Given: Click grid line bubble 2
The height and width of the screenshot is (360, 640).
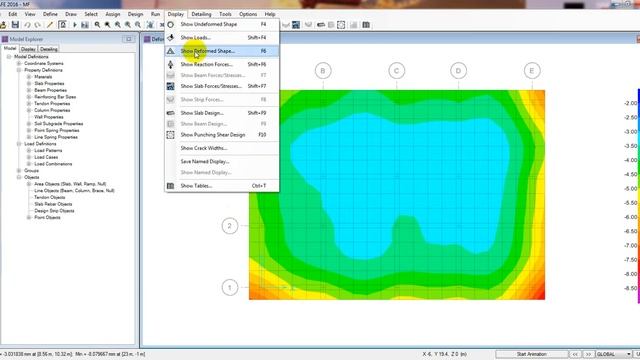Looking at the screenshot, I should (x=230, y=226).
